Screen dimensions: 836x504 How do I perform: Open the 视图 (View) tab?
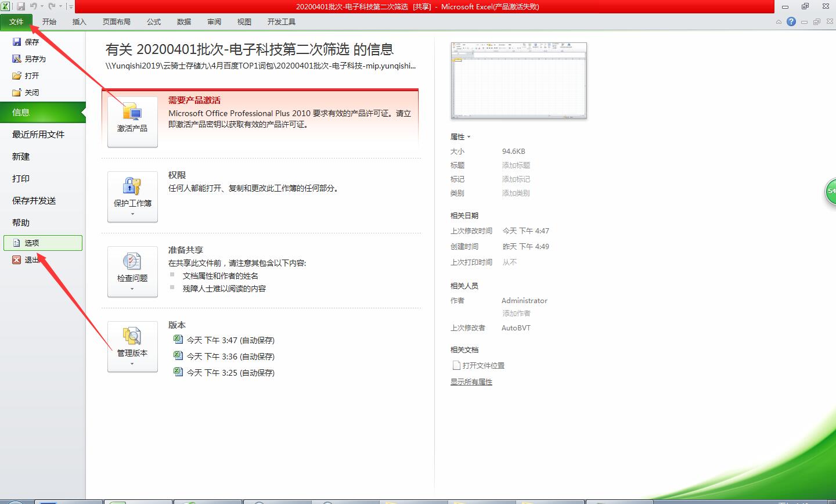[x=244, y=21]
